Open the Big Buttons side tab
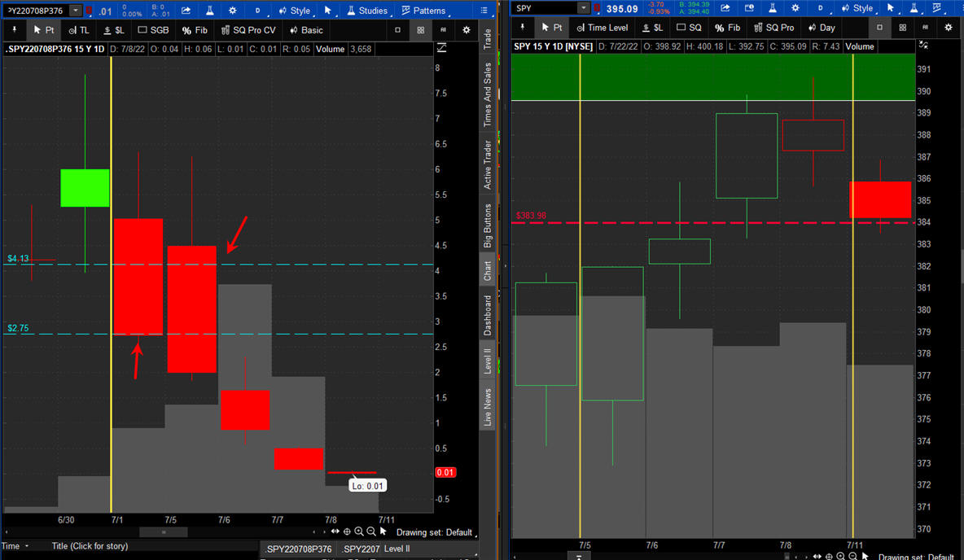 [488, 225]
